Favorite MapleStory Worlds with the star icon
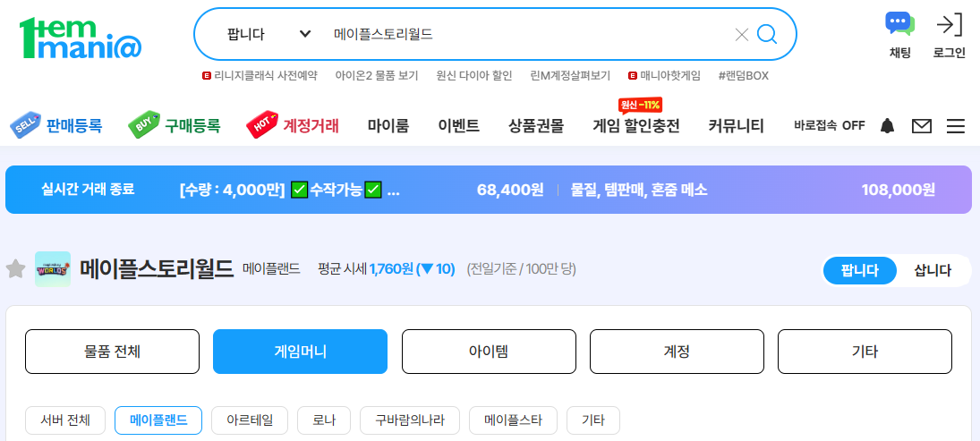 pyautogui.click(x=15, y=269)
